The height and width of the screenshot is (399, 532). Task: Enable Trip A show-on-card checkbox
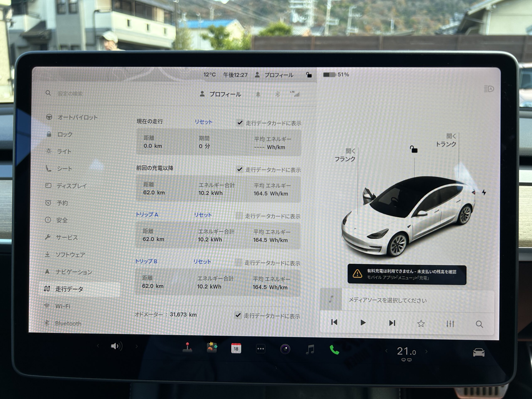tap(239, 216)
